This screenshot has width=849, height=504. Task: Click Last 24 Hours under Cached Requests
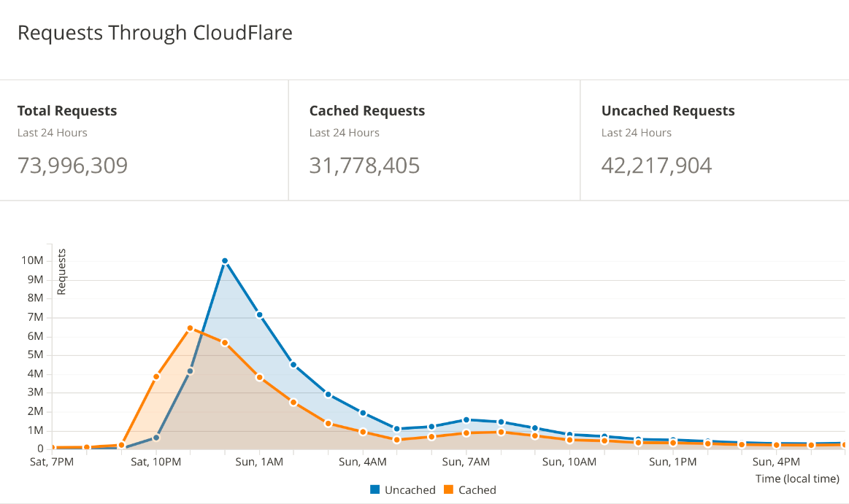345,133
